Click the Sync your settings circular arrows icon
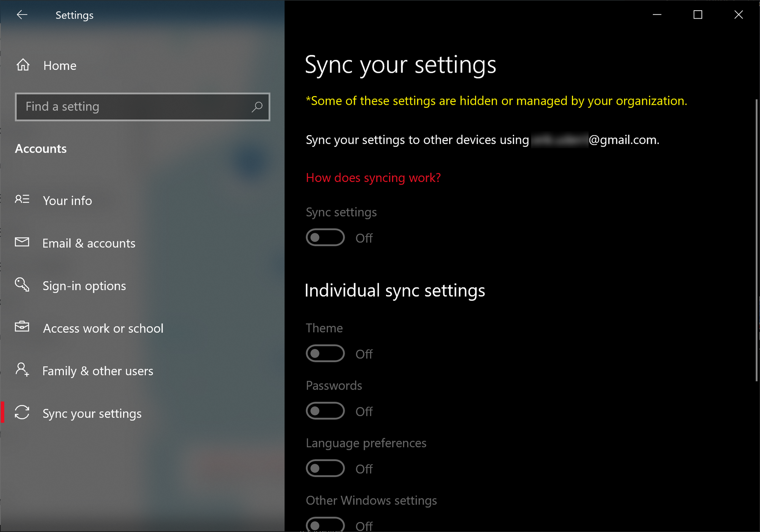The height and width of the screenshot is (532, 760). (x=22, y=412)
